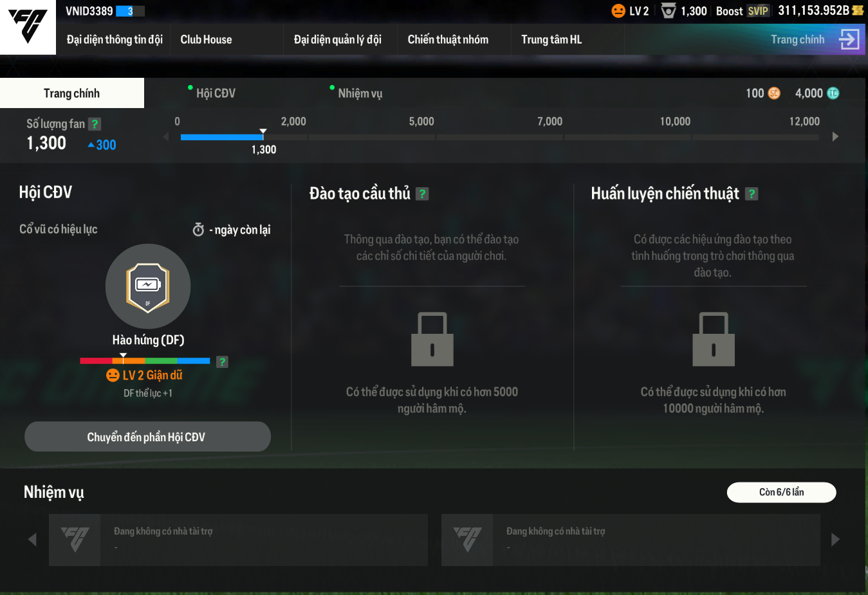Screen dimensions: 868x595
Task: Switch to the Hội CĐV tab
Action: point(216,93)
